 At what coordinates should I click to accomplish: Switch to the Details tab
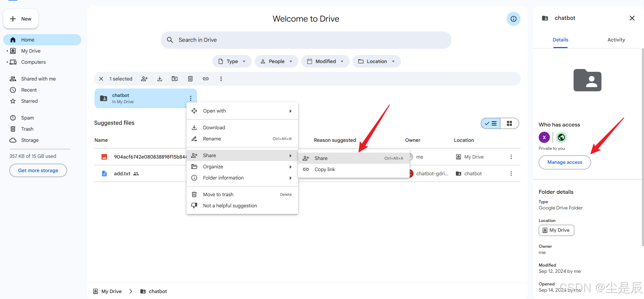coord(560,40)
